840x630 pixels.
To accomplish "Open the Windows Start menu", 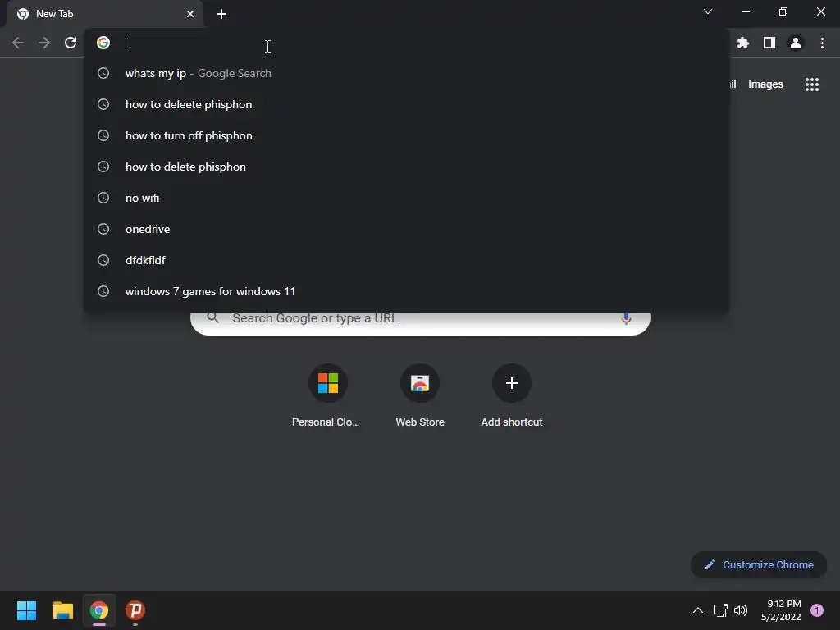I will coord(26,610).
